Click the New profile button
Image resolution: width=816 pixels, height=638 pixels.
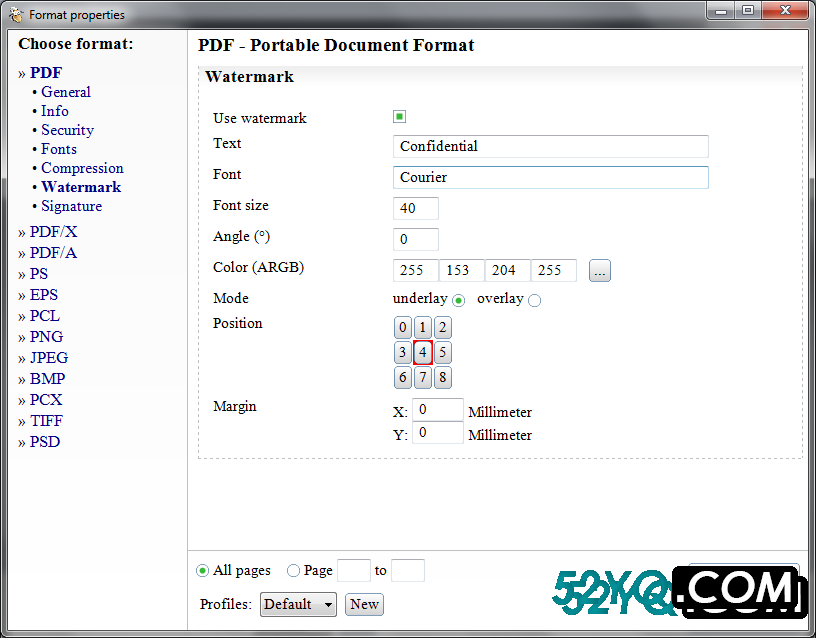(364, 604)
